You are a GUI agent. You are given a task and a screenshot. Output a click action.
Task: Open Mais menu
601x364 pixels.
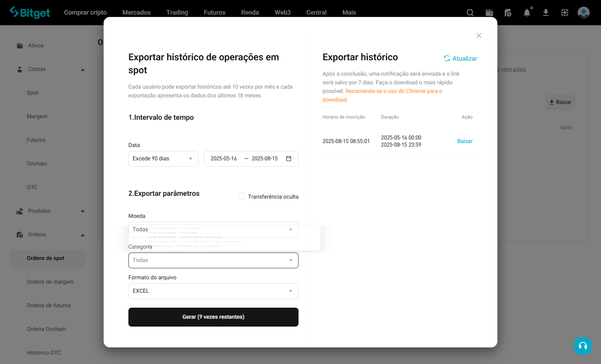pyautogui.click(x=349, y=13)
